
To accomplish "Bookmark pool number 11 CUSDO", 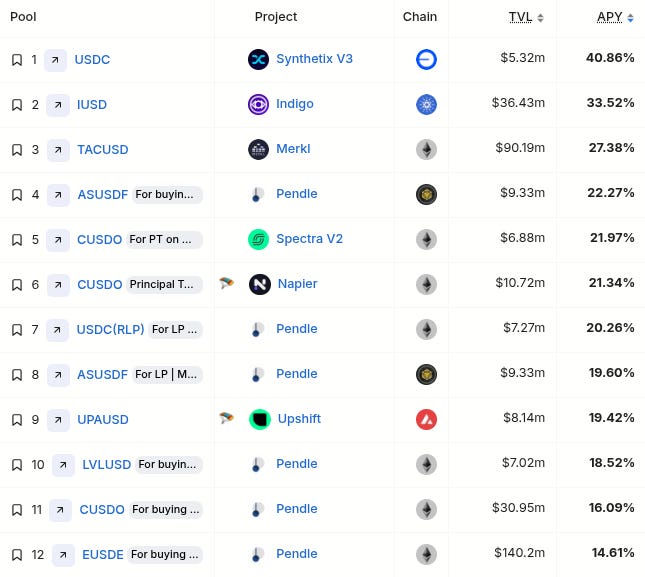I will tap(17, 510).
